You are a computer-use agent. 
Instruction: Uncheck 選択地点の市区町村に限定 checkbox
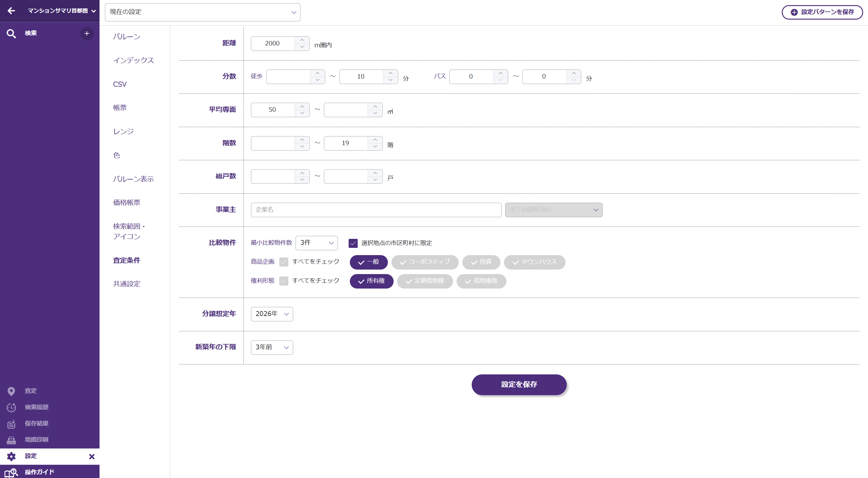(x=353, y=243)
